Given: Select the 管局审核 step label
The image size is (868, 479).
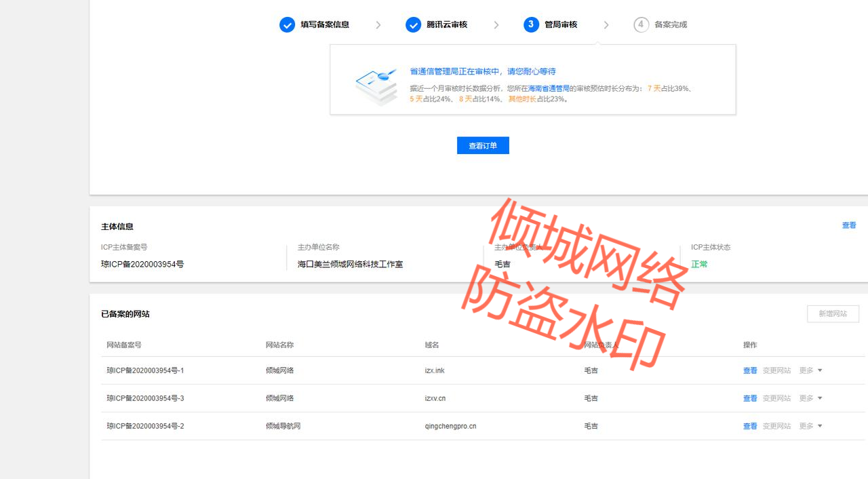Looking at the screenshot, I should pos(561,25).
